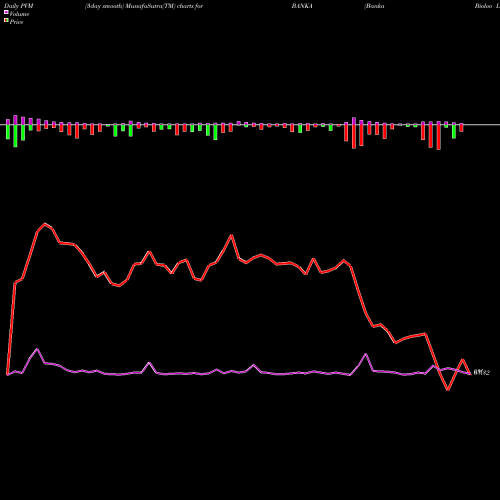Click the Price legend color swatch

[6, 20]
